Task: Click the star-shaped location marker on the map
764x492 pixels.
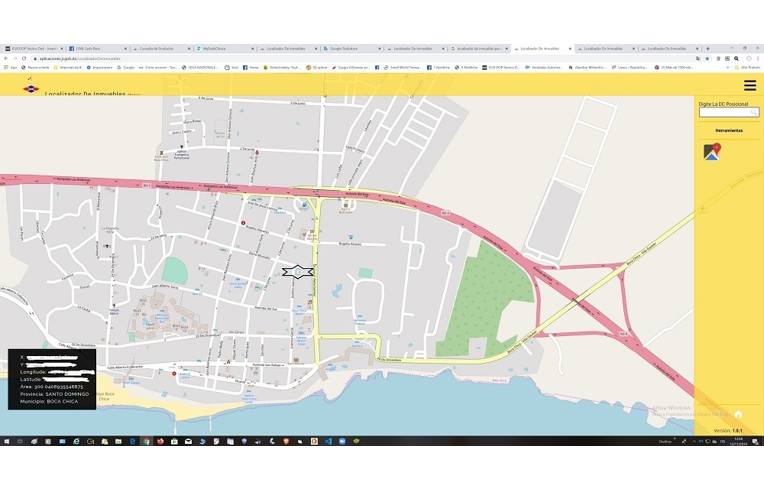Action: 298,271
